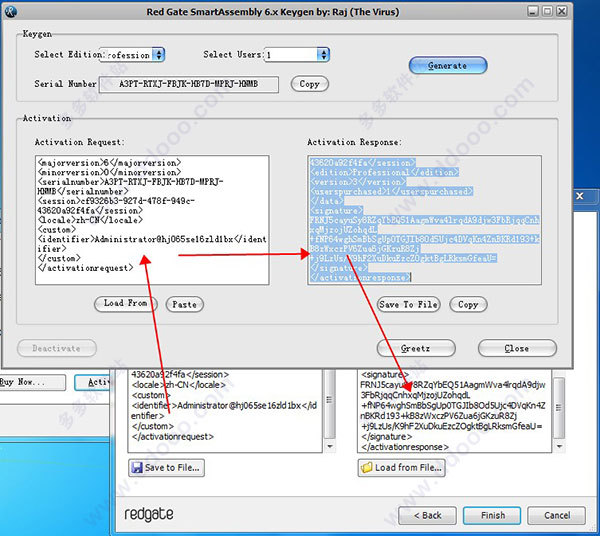Click the redgate logo in the wizard
This screenshot has width=600, height=536.
tap(149, 515)
